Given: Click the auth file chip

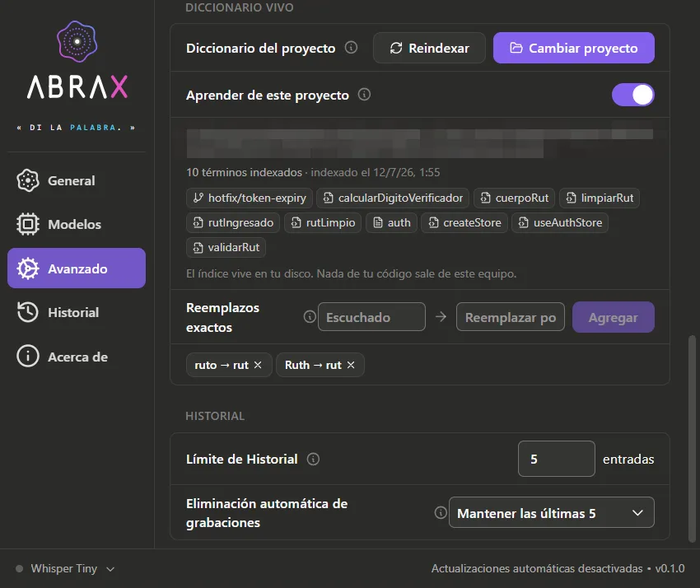Looking at the screenshot, I should (x=391, y=222).
